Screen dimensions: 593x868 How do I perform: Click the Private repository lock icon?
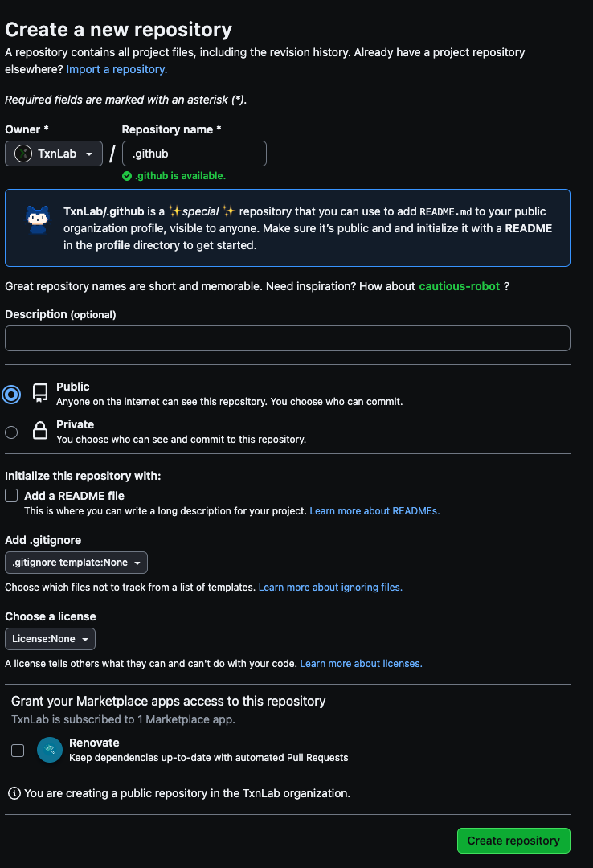[x=40, y=431]
